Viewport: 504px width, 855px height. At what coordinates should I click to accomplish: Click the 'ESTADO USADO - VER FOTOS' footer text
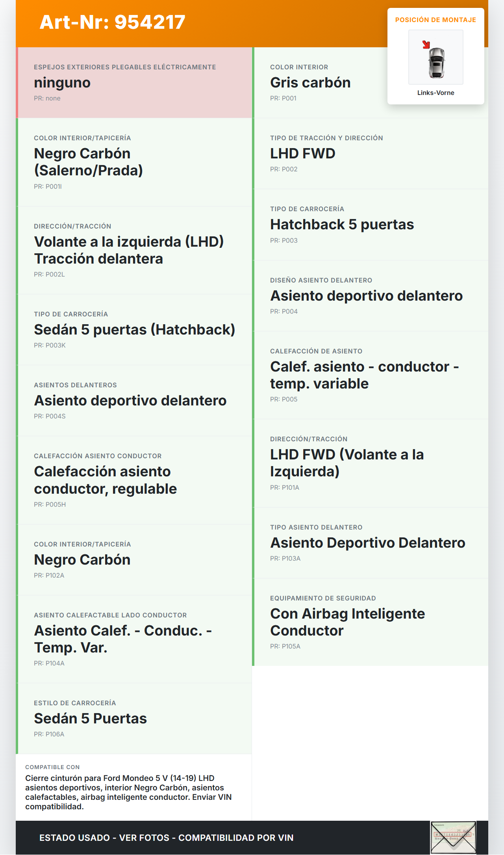click(x=166, y=838)
